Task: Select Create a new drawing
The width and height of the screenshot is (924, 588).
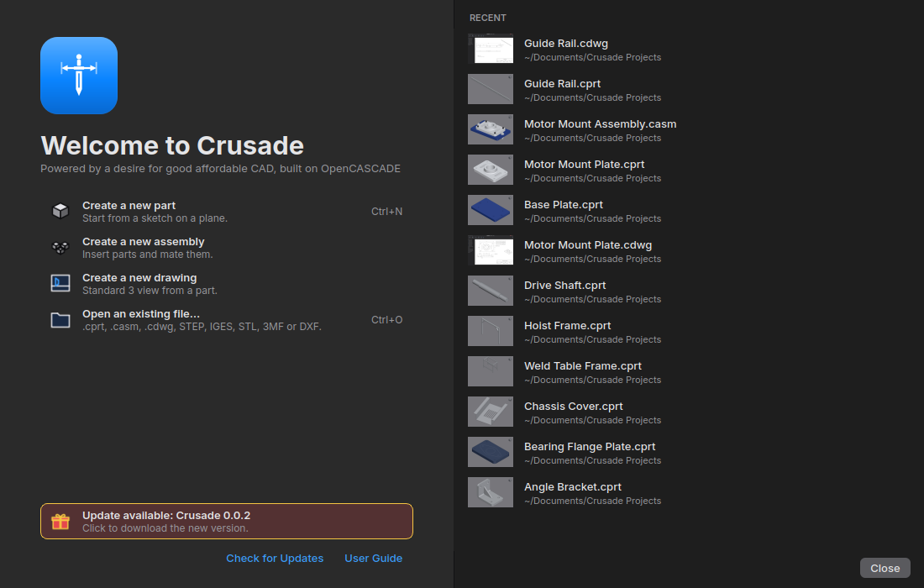Action: point(227,283)
